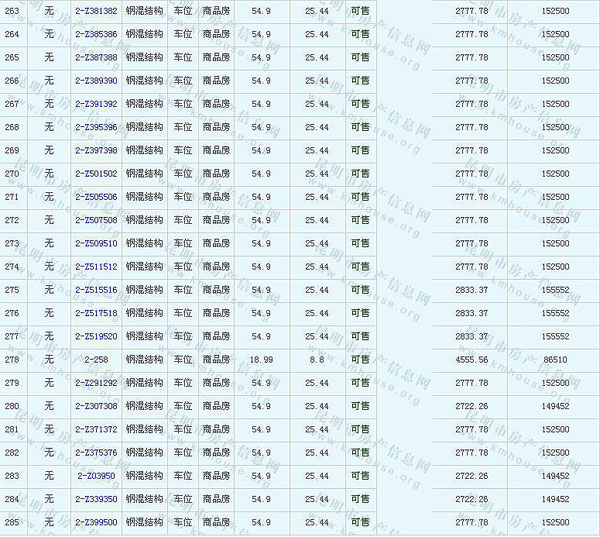Select the 86510 total price cell
The height and width of the screenshot is (537, 600).
pyautogui.click(x=553, y=359)
